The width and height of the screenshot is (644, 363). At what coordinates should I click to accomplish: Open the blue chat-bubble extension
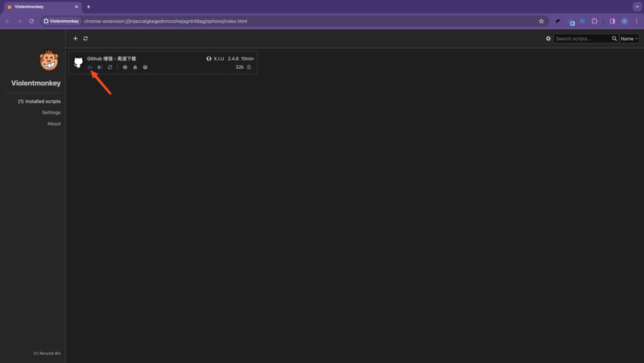(583, 21)
